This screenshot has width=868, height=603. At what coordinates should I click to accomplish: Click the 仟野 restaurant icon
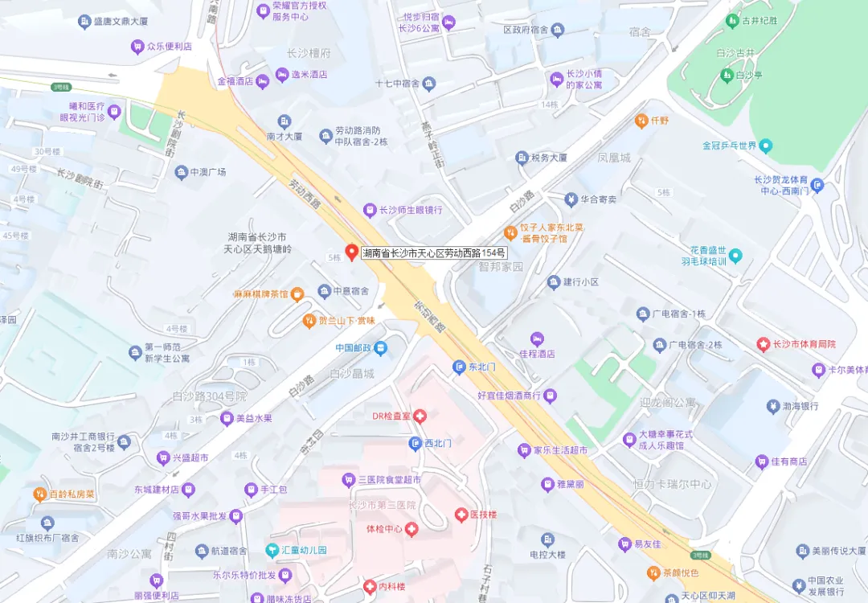pos(641,121)
